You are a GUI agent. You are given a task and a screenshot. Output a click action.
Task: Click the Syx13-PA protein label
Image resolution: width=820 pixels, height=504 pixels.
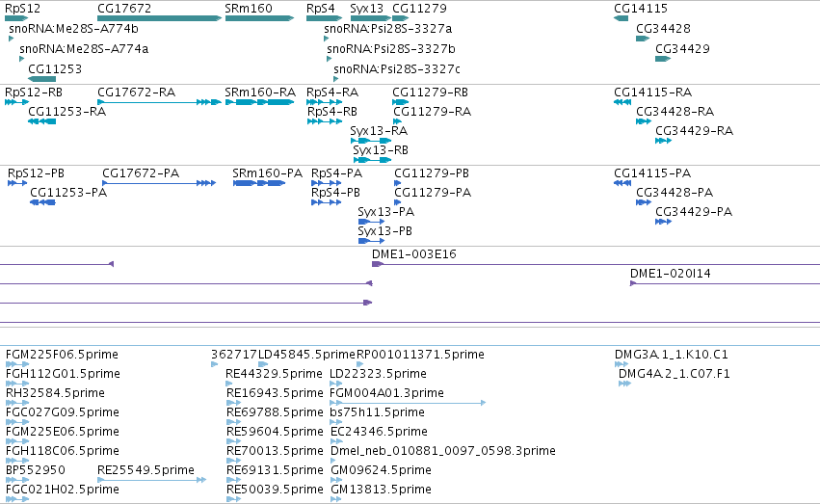tap(386, 212)
